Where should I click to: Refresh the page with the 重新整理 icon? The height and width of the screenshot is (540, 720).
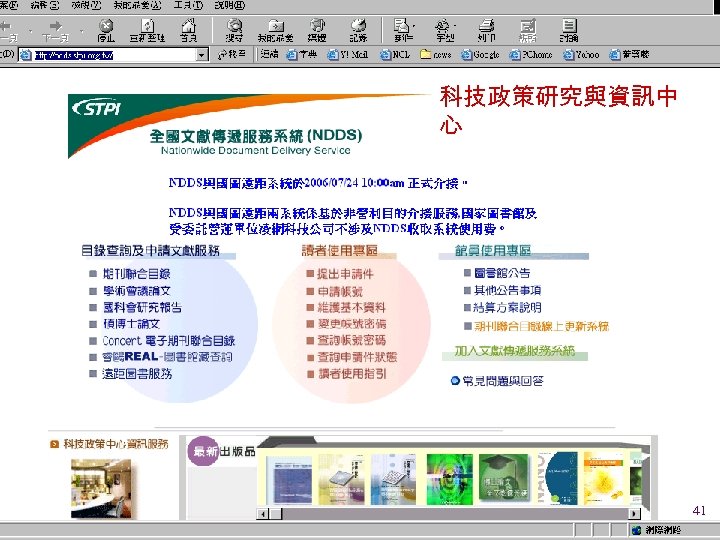pyautogui.click(x=147, y=31)
